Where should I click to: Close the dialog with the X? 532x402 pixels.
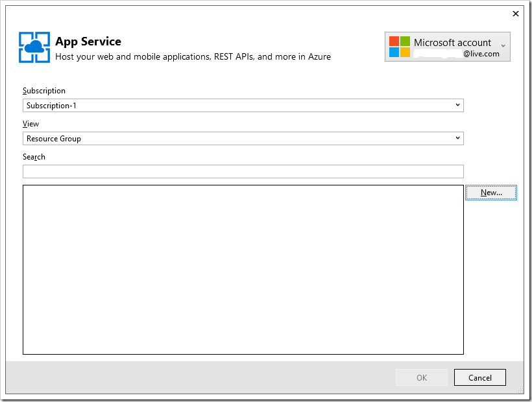click(x=516, y=14)
